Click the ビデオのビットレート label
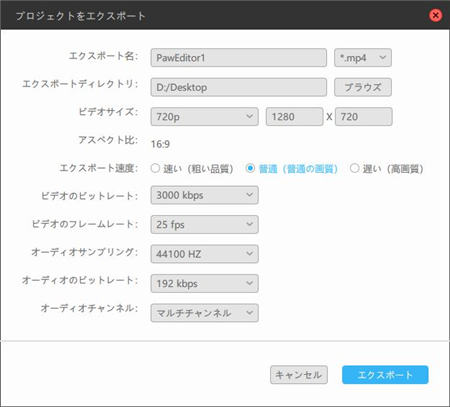Image resolution: width=450 pixels, height=407 pixels. tap(89, 196)
